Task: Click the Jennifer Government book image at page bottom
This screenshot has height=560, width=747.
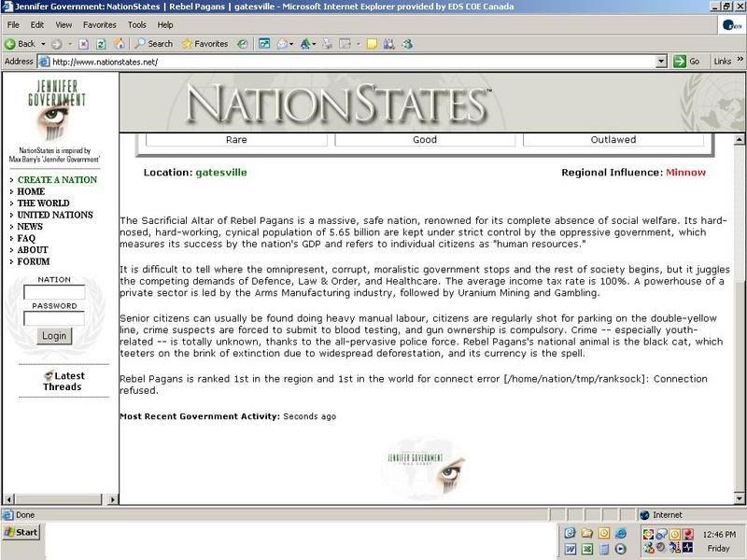Action: point(423,469)
